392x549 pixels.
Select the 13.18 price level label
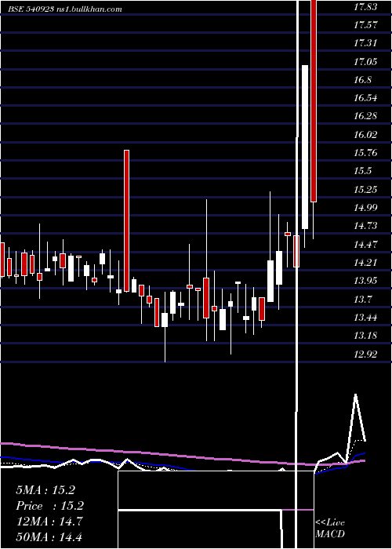point(365,336)
